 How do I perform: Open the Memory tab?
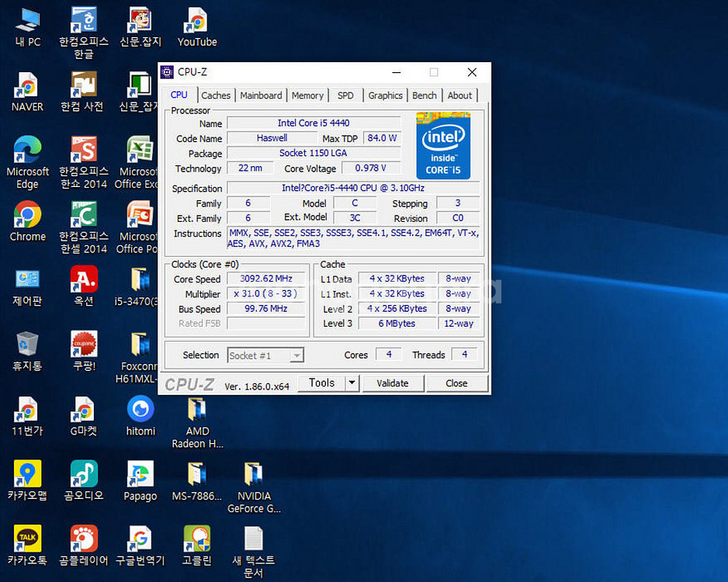click(x=307, y=95)
